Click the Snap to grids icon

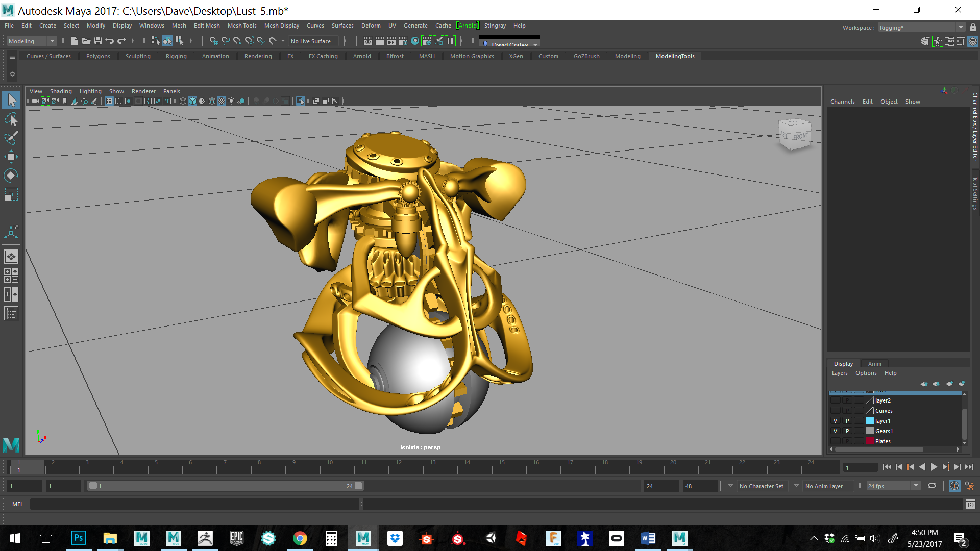click(x=214, y=41)
